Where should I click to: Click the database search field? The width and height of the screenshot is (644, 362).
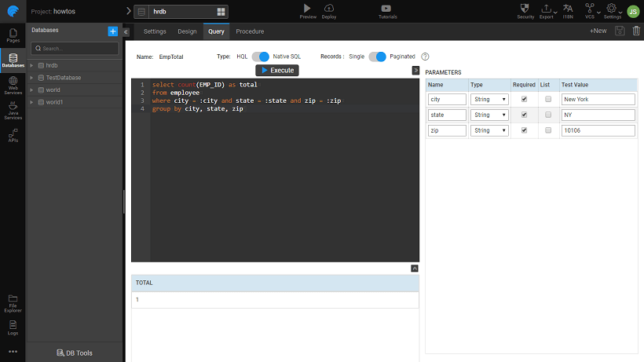click(x=75, y=49)
